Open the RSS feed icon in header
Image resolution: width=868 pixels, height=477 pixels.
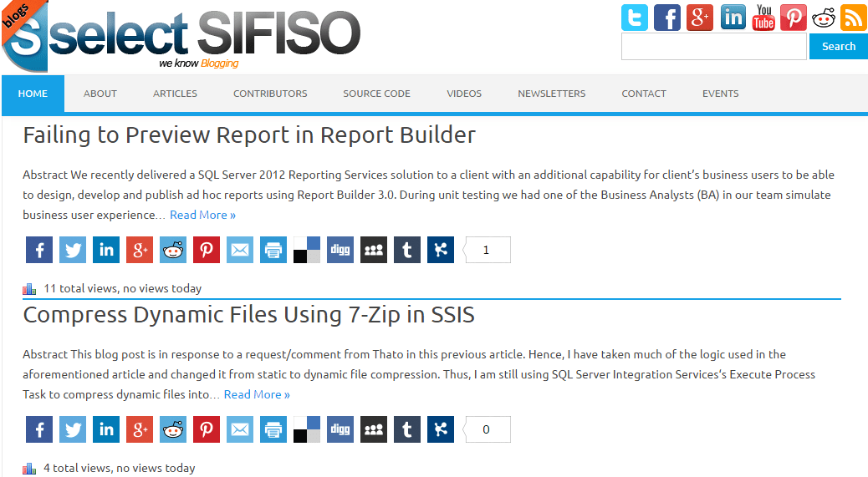pos(853,18)
